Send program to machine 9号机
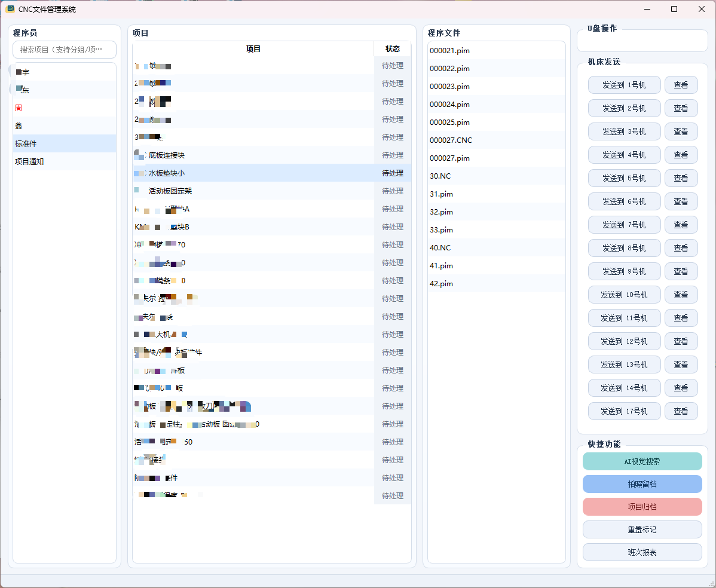 [x=624, y=271]
